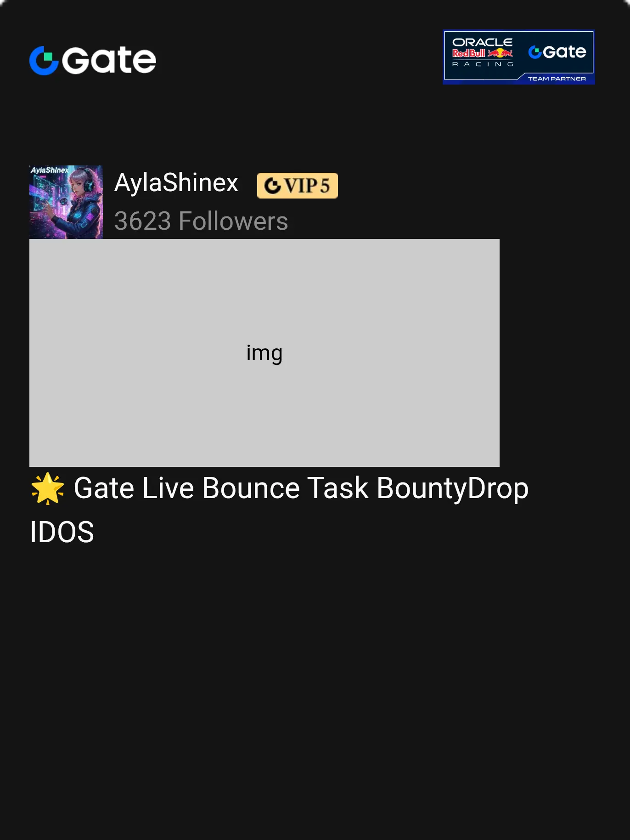Click the img text in the placeholder
Viewport: 630px width, 840px height.
tap(264, 353)
